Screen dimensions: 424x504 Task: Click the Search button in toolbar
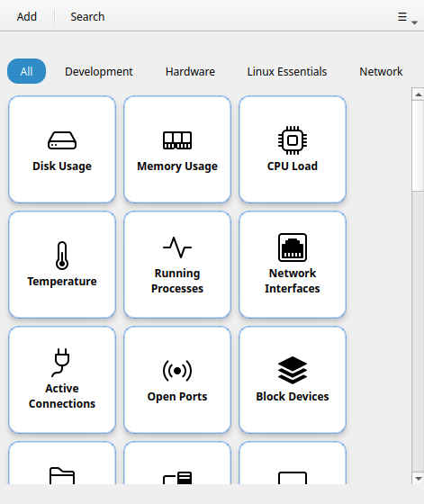coord(87,16)
